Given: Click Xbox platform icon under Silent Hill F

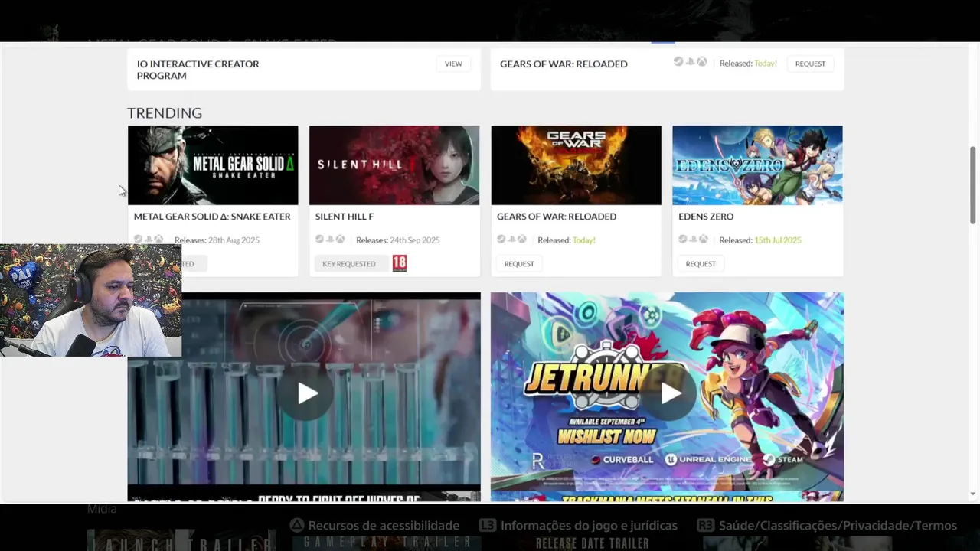Looking at the screenshot, I should click(x=340, y=240).
